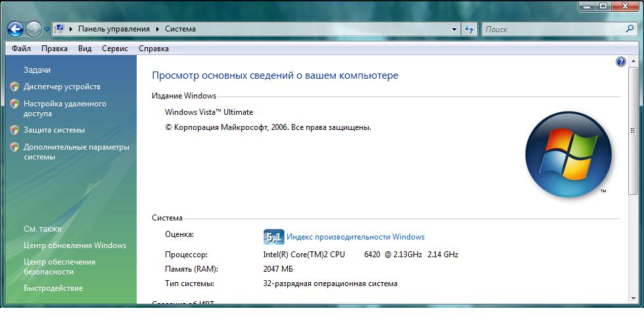The height and width of the screenshot is (336, 644).
Task: Click the Back navigation arrow button
Action: click(x=15, y=29)
